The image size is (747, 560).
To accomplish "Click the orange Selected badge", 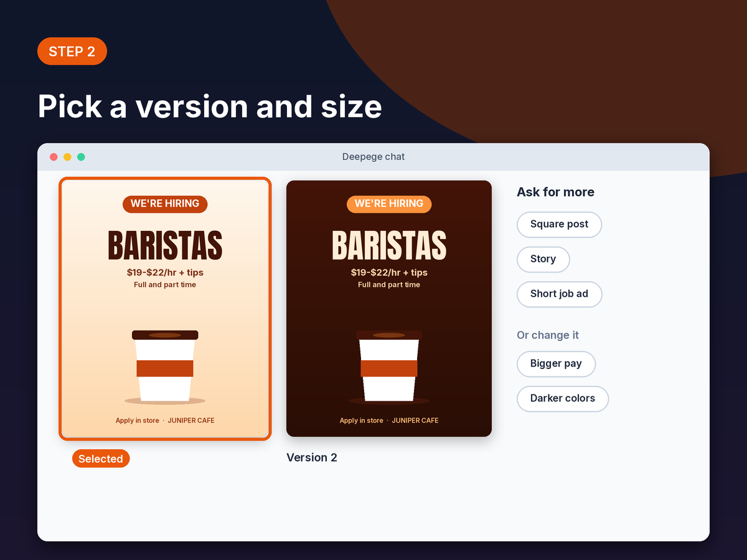I will (x=101, y=459).
